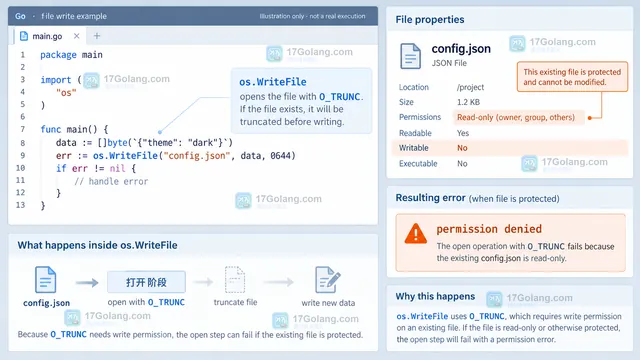
Task: Click the Location value '/project'
Action: click(470, 87)
